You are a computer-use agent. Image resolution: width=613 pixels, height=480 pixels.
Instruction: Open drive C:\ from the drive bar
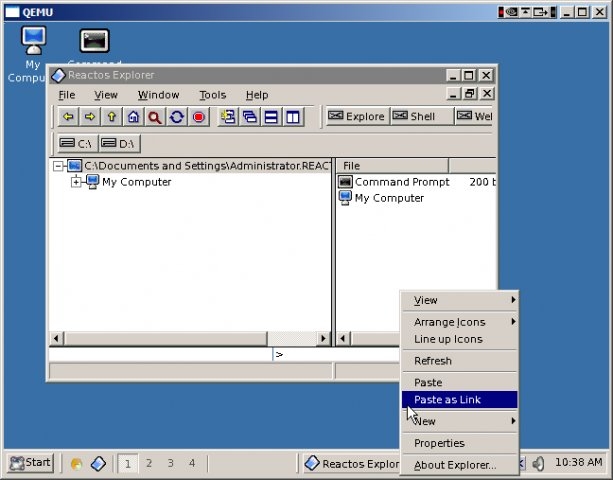click(77, 143)
